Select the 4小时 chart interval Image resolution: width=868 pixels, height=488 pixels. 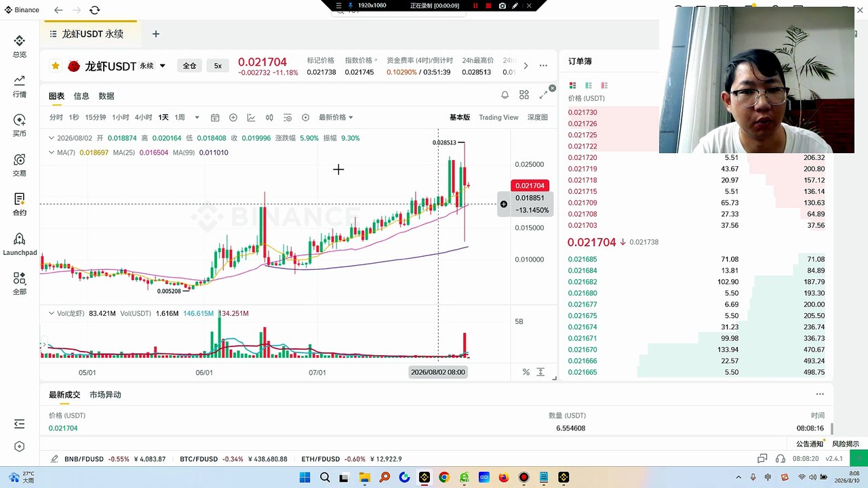tap(143, 117)
